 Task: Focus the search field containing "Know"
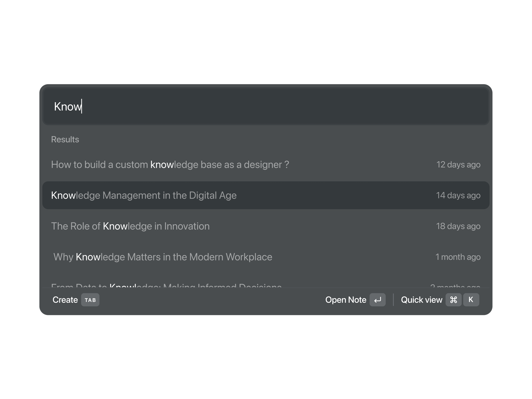(265, 107)
